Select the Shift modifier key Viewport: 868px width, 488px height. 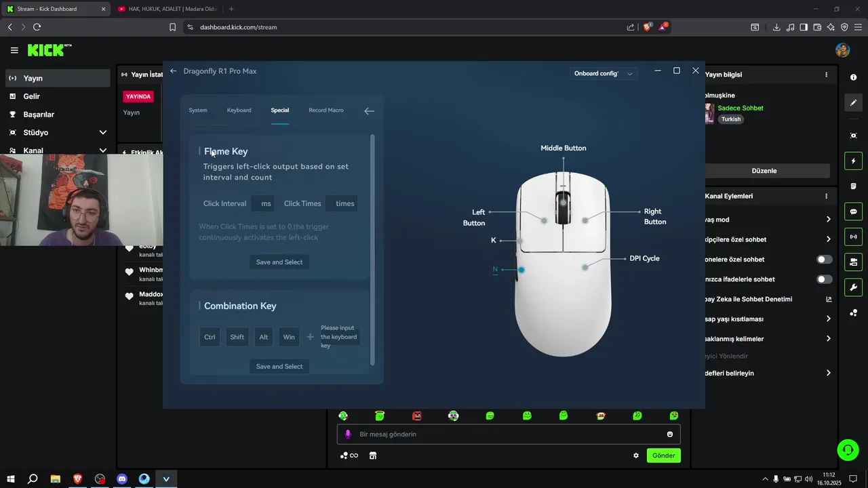point(237,337)
